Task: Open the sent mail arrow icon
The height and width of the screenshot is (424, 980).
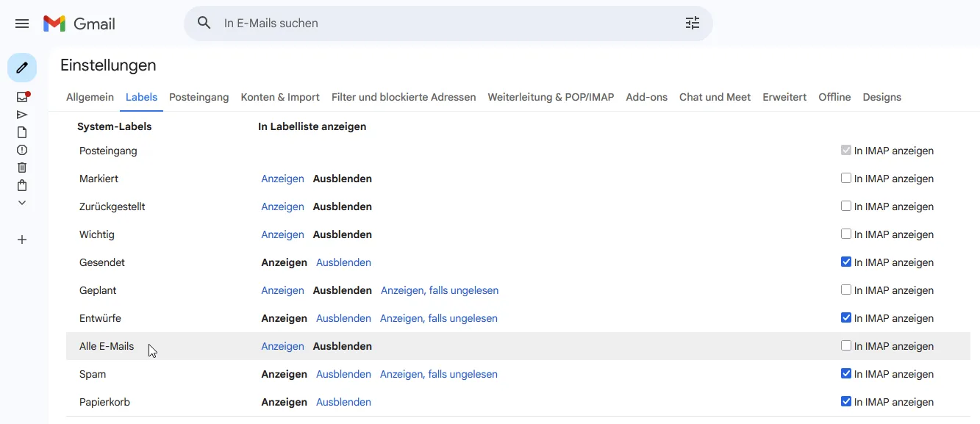Action: pos(22,115)
